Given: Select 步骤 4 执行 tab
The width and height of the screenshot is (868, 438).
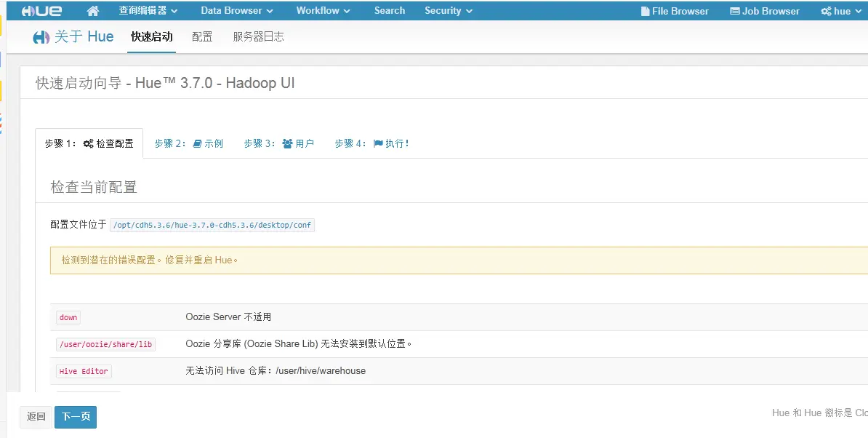Looking at the screenshot, I should click(x=371, y=143).
